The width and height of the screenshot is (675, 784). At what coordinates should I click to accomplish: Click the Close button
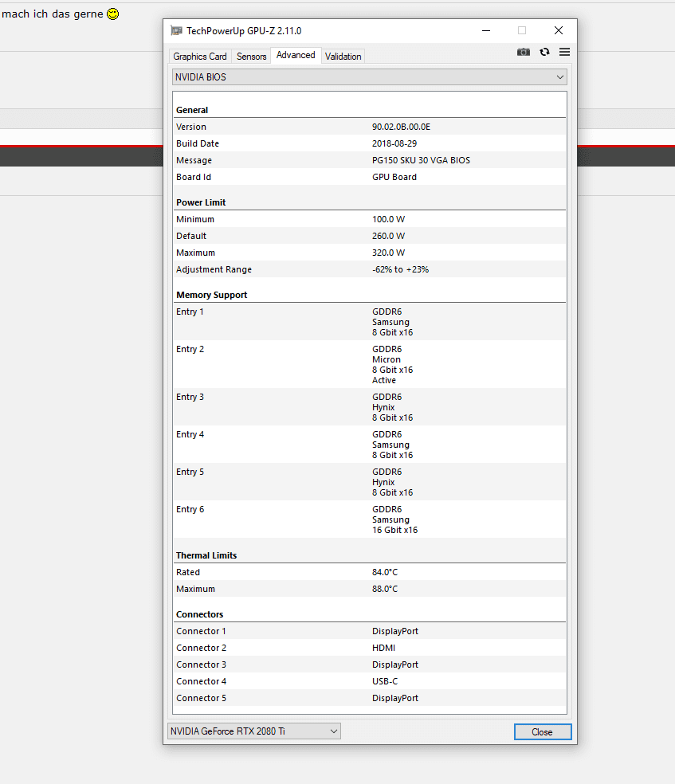543,732
